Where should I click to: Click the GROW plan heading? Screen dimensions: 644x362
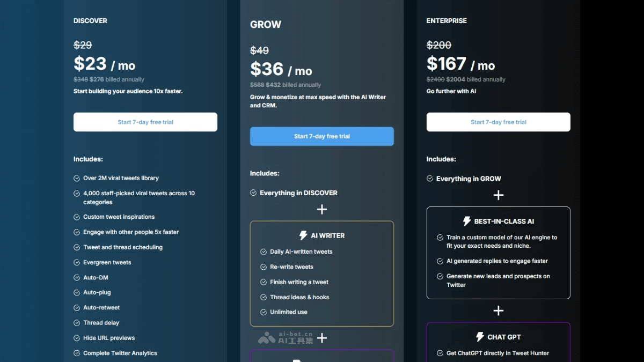point(266,25)
